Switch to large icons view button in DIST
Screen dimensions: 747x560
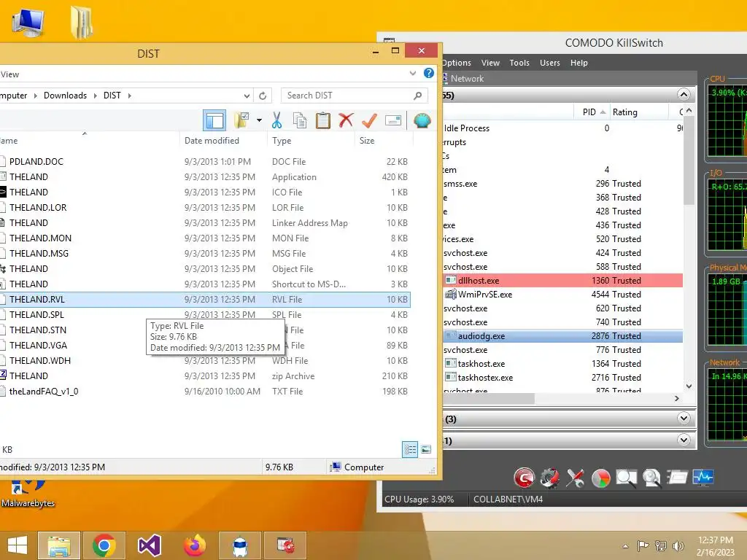(x=426, y=449)
